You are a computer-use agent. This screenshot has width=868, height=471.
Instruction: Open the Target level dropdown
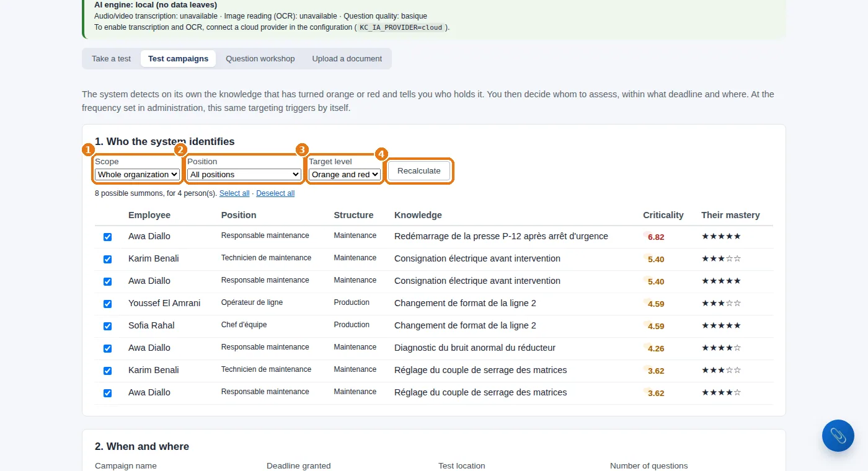pos(345,175)
